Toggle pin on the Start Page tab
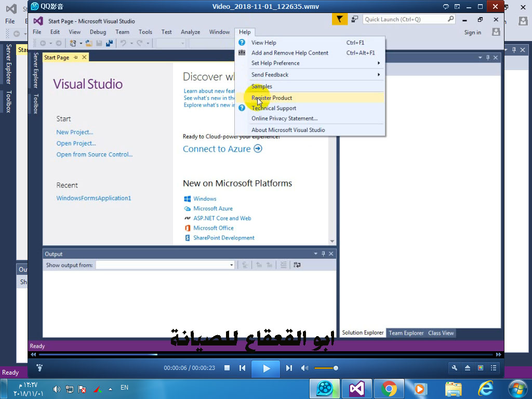 76,57
